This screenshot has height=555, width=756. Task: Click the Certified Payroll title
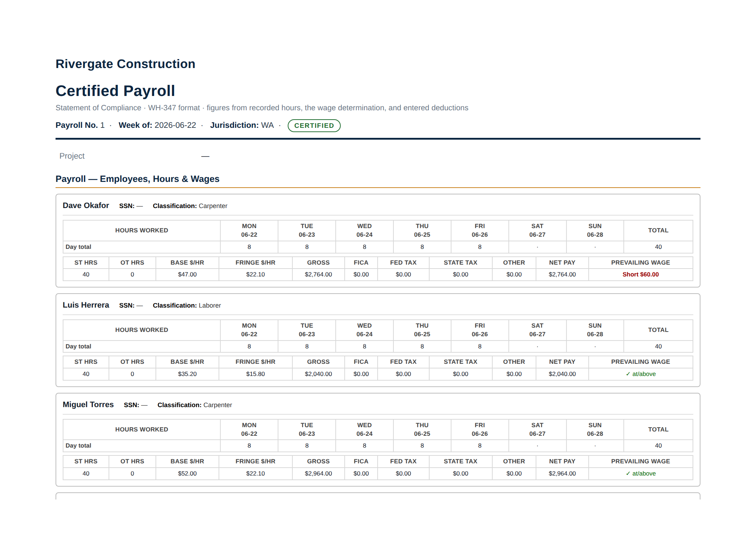coord(115,91)
